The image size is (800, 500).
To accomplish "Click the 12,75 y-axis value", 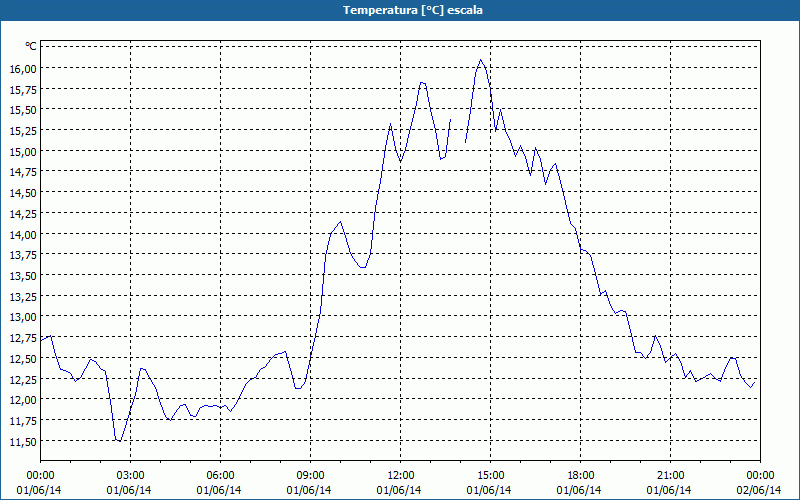I will pos(23,338).
